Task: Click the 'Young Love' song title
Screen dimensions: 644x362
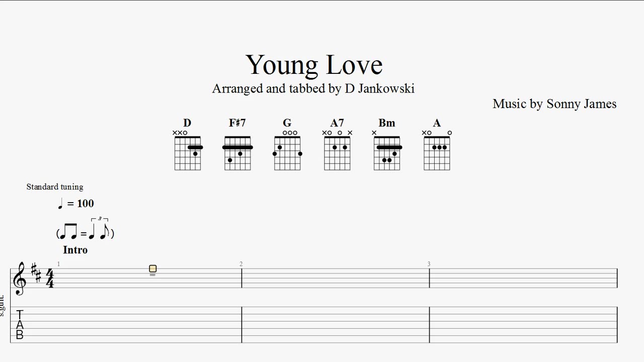Action: pos(314,65)
